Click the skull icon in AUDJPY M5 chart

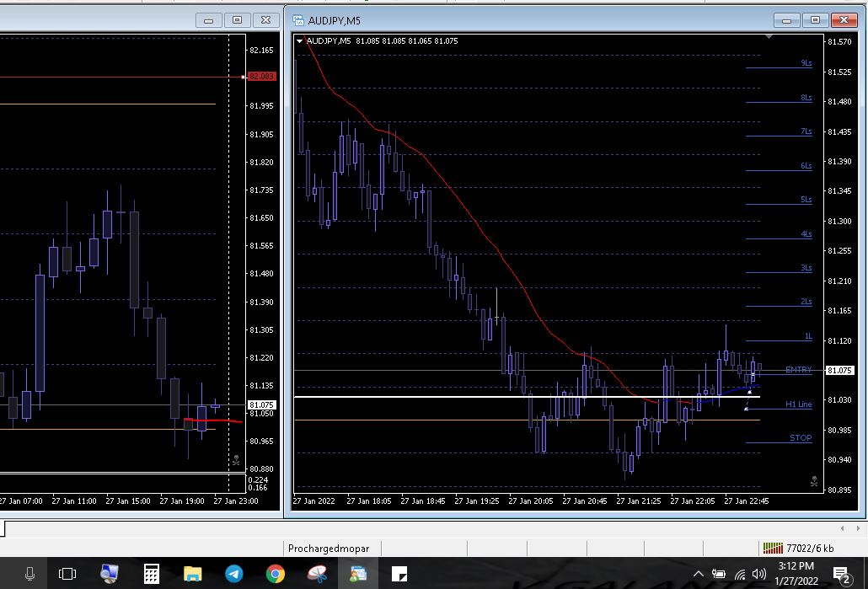tap(813, 482)
